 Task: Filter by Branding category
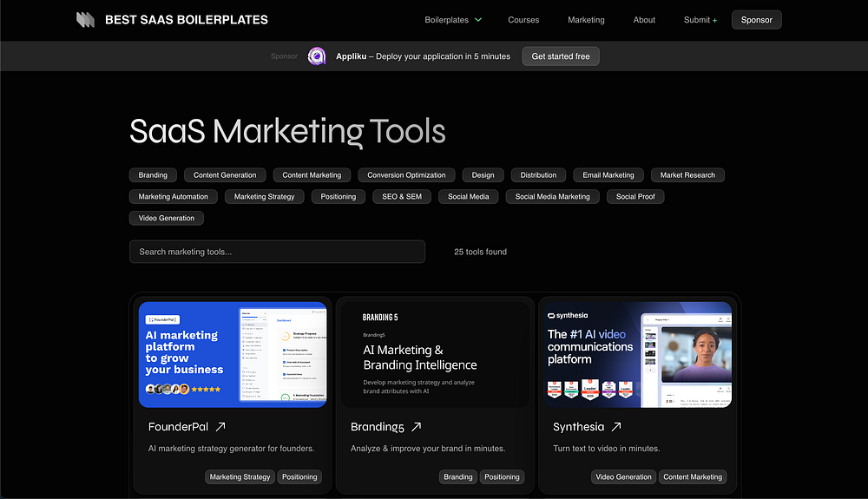click(x=153, y=174)
